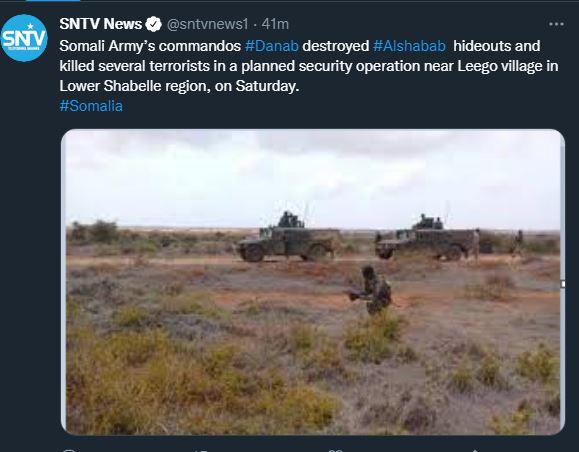This screenshot has width=579, height=452.
Task: Open the tweet via the 41m timestamp
Action: click(x=275, y=24)
